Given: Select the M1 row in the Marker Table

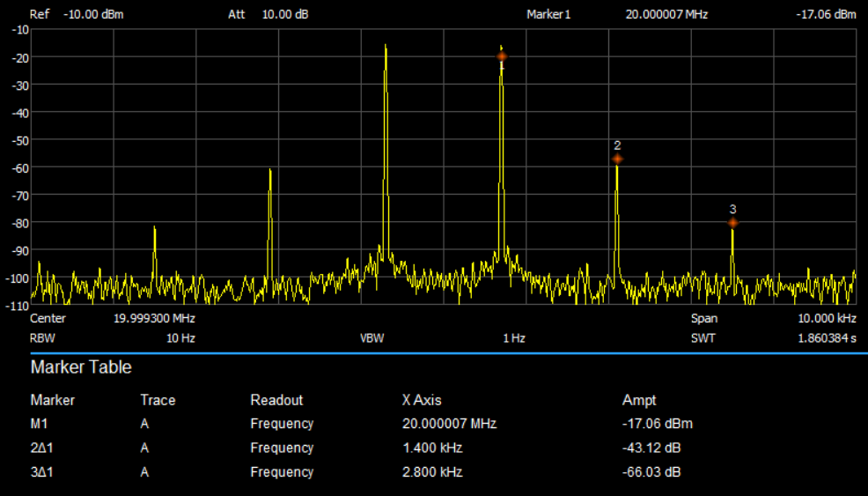Looking at the screenshot, I should (40, 424).
